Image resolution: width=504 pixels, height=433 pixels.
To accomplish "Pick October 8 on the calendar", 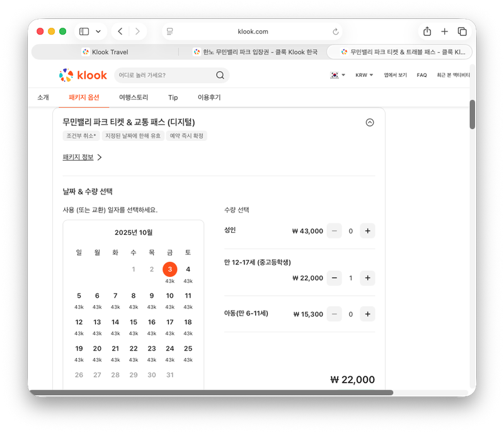I will (x=134, y=296).
